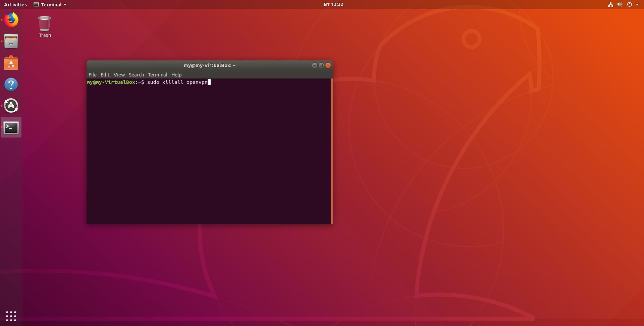Open Activities overview

click(15, 4)
